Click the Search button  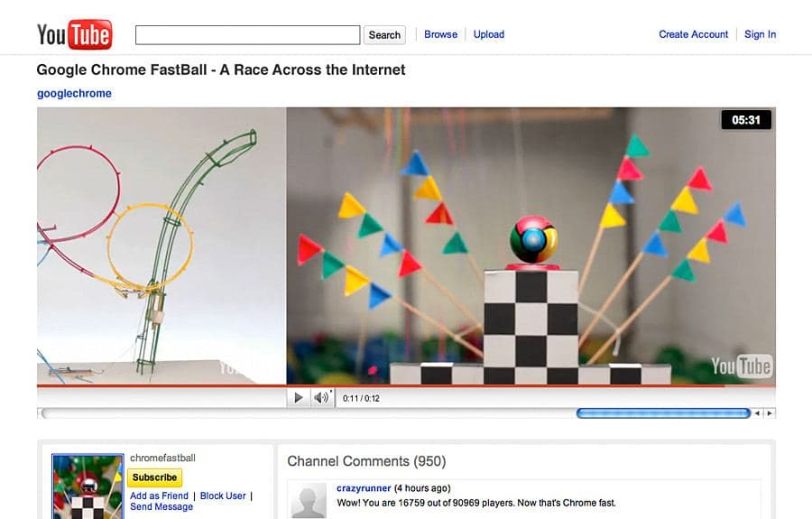(x=384, y=35)
